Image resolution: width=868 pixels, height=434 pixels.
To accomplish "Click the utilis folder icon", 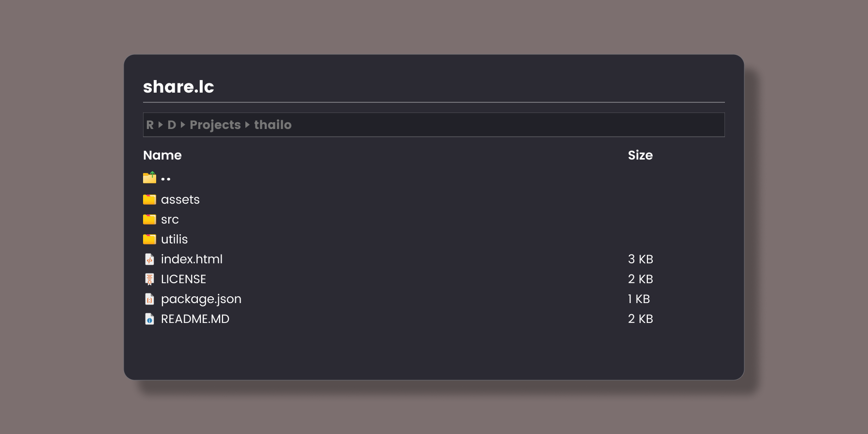I will pyautogui.click(x=149, y=240).
